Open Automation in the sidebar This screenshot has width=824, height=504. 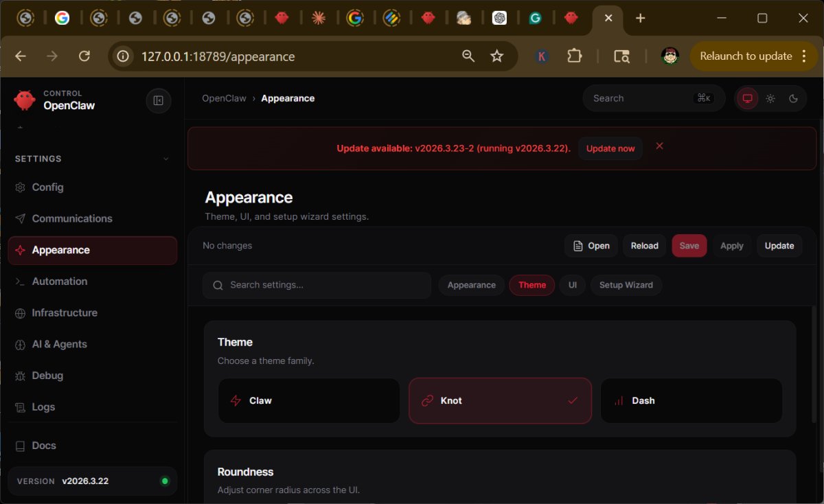pos(92,282)
